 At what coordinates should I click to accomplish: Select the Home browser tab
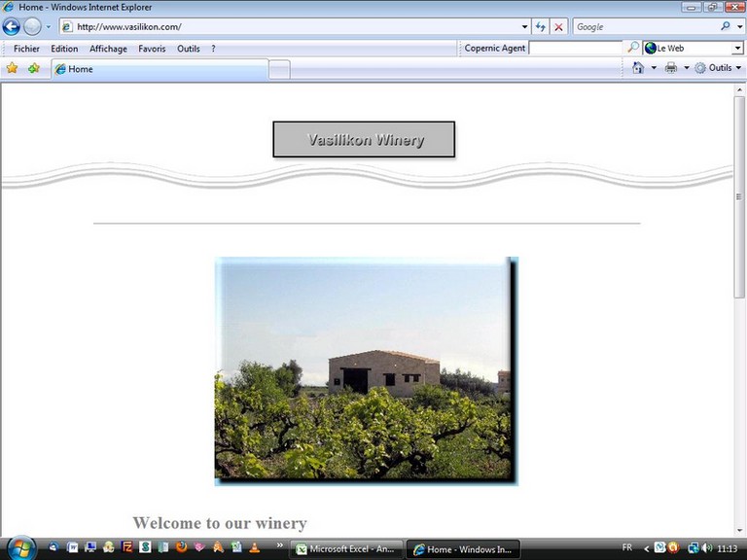(156, 69)
